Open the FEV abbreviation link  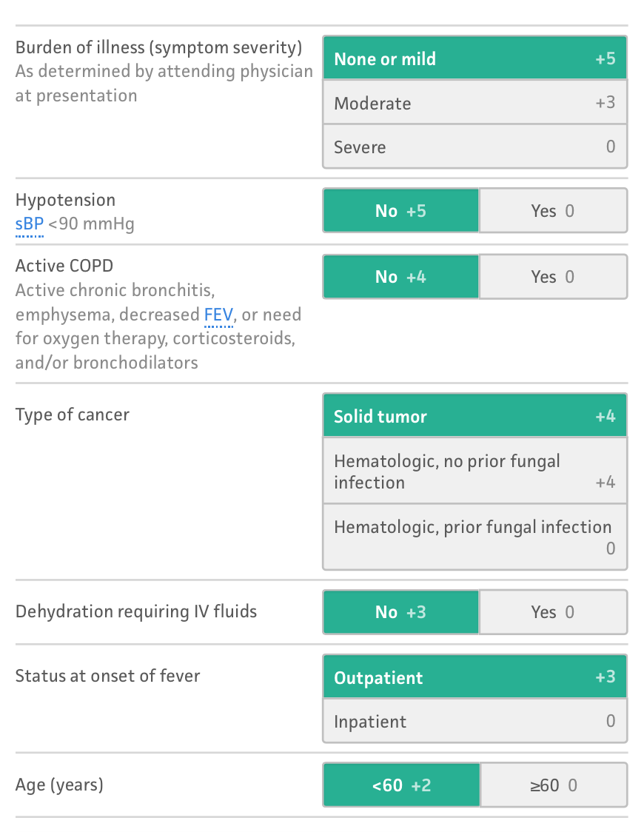218,315
